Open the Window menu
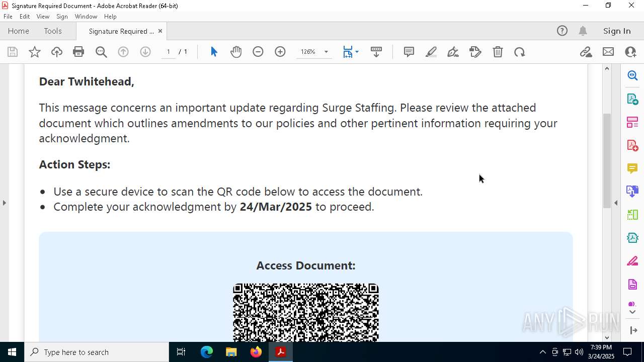 point(86,17)
